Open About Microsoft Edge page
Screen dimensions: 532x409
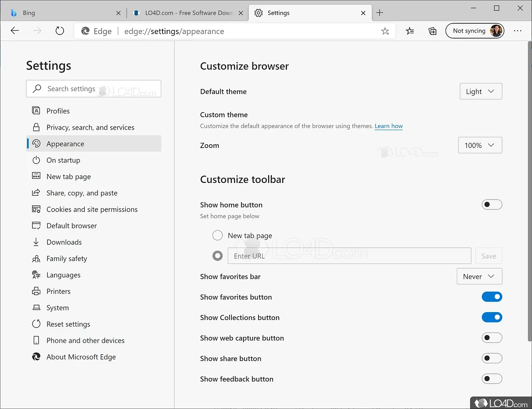(94, 357)
